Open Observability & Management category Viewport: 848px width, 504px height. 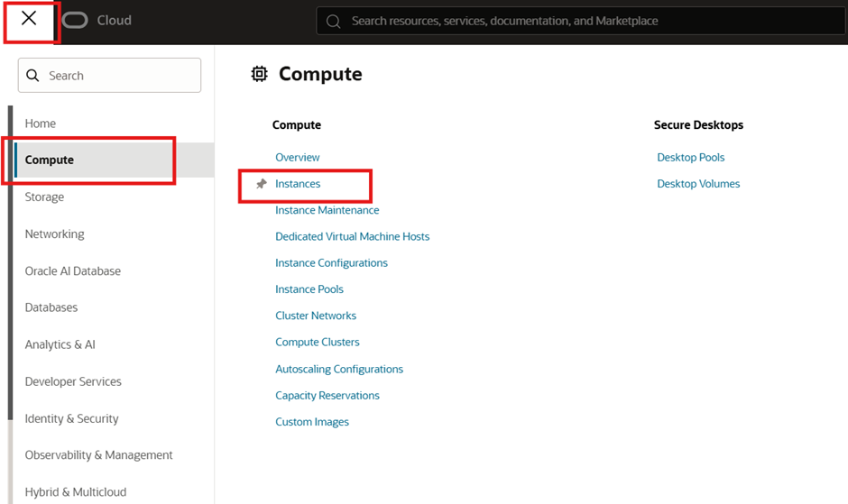tap(99, 455)
